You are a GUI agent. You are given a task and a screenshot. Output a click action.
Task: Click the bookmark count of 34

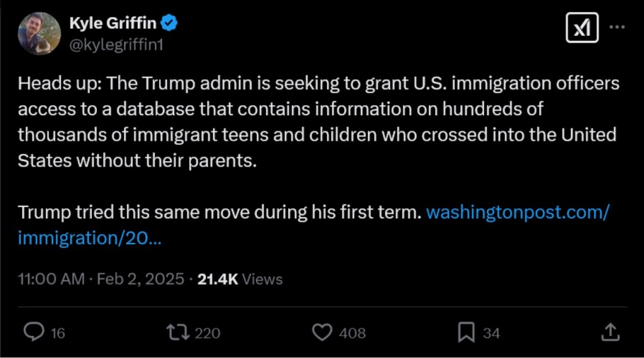(x=491, y=333)
